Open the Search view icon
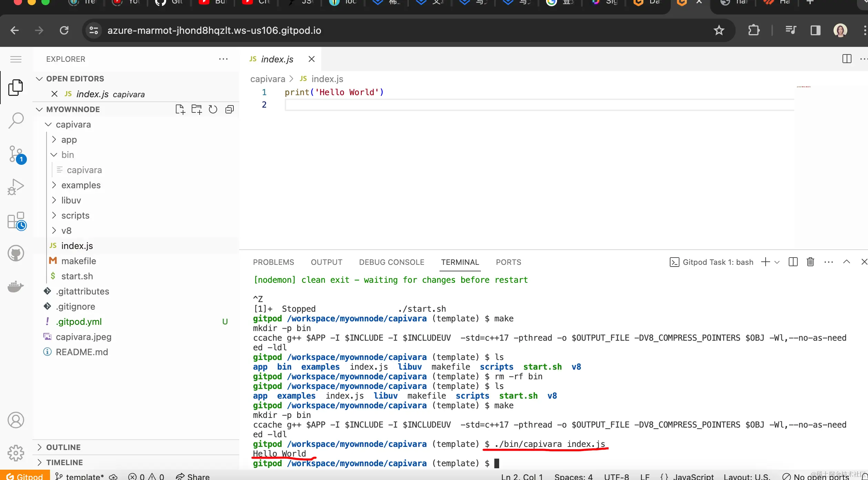Viewport: 868px width, 480px height. pyautogui.click(x=16, y=121)
